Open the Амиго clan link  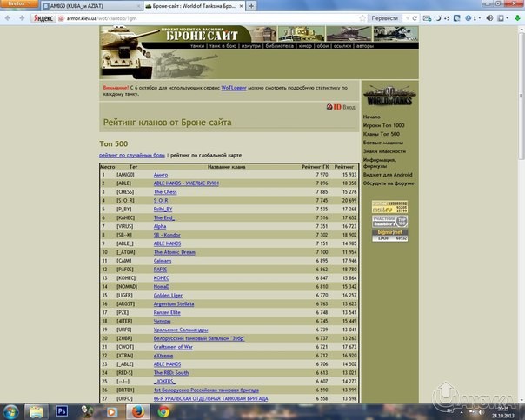(x=161, y=175)
